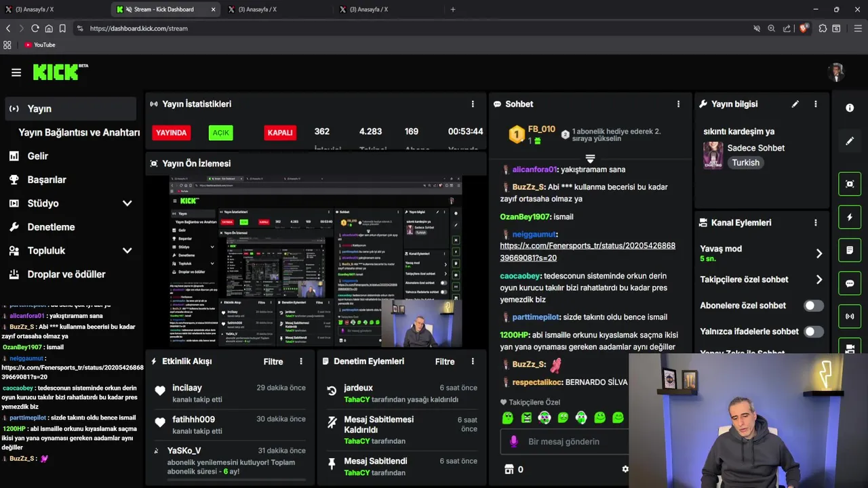The height and width of the screenshot is (488, 868).
Task: Open a new browser tab
Action: point(453,9)
